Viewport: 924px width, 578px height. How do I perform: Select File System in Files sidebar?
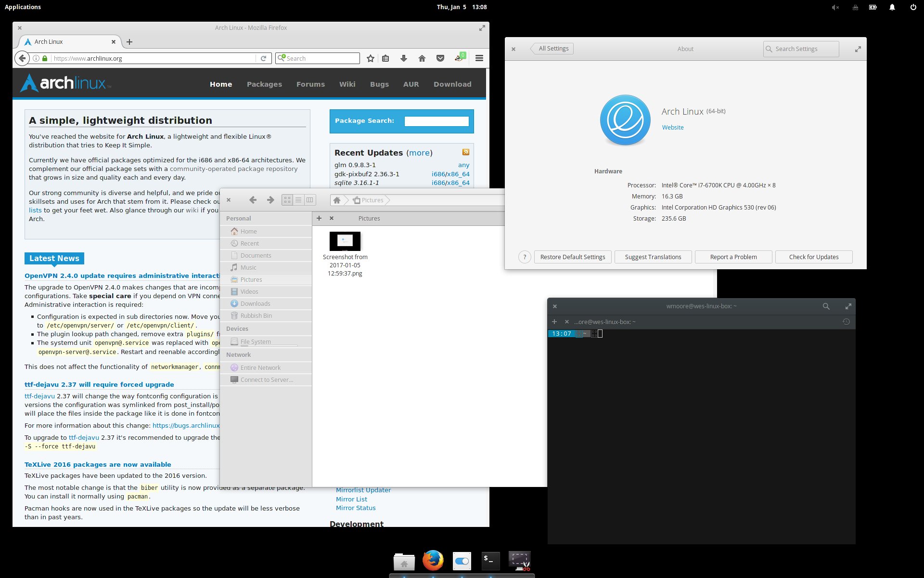point(266,342)
